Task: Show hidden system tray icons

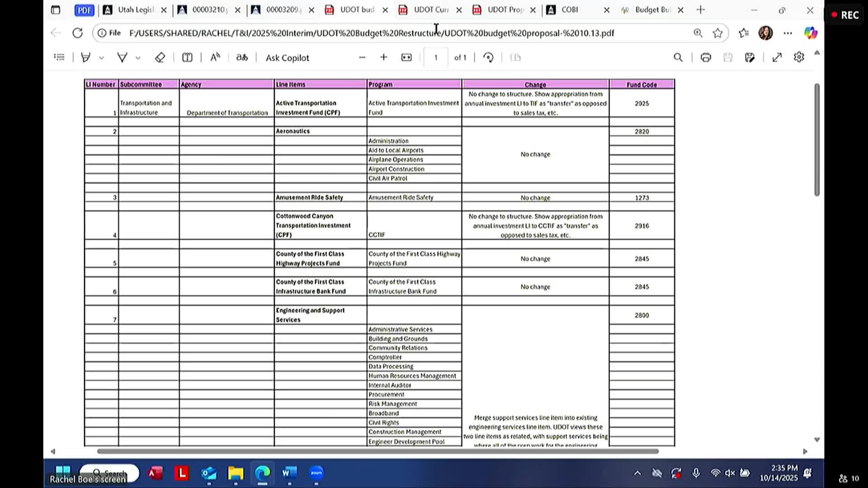Action: pyautogui.click(x=637, y=473)
